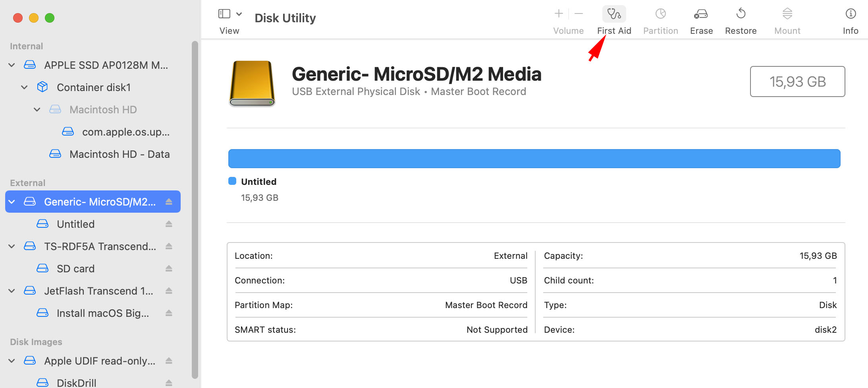Collapse Apple UDIF read-only tree
Screen dimensions: 868x388
coord(12,361)
